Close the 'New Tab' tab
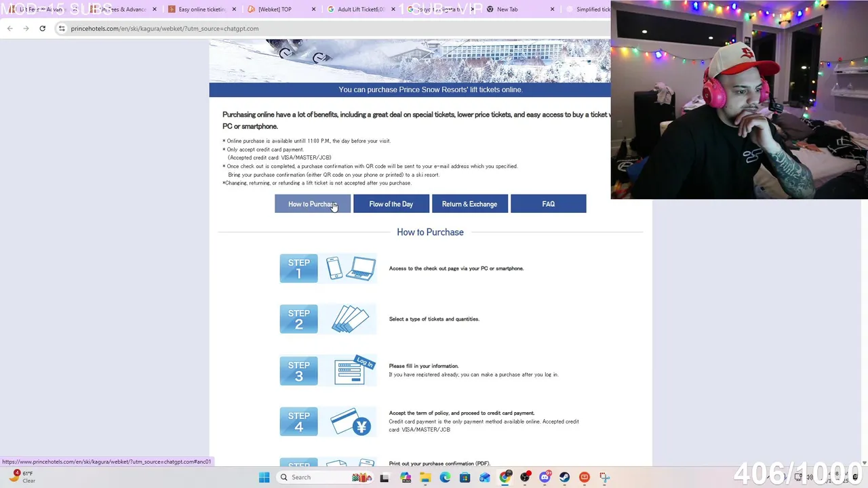This screenshot has width=868, height=488. pyautogui.click(x=552, y=9)
